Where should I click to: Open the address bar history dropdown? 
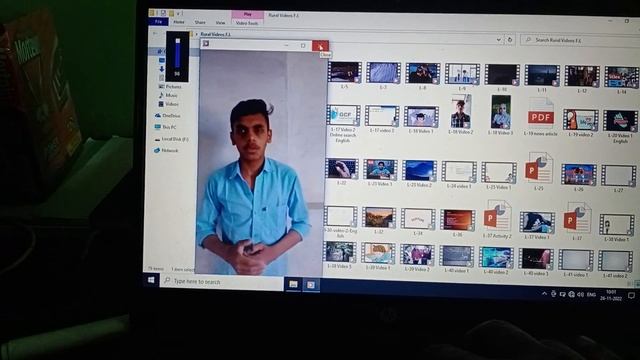tap(498, 40)
